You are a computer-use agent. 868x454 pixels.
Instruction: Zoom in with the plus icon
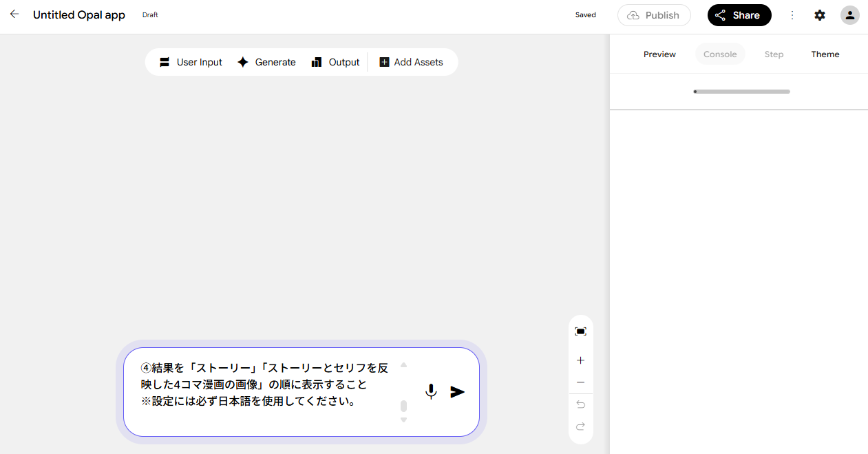(580, 360)
